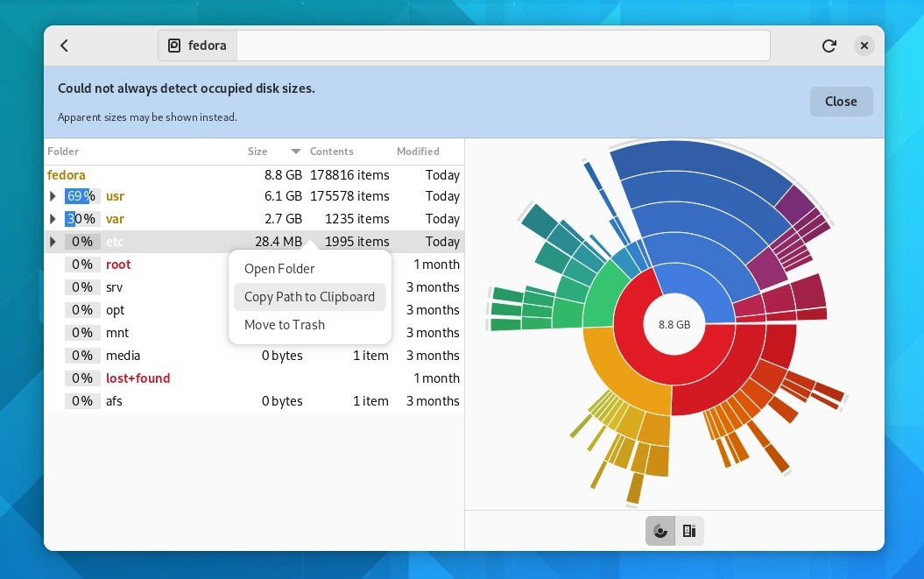Click the fedora disk icon in path bar

click(x=174, y=46)
